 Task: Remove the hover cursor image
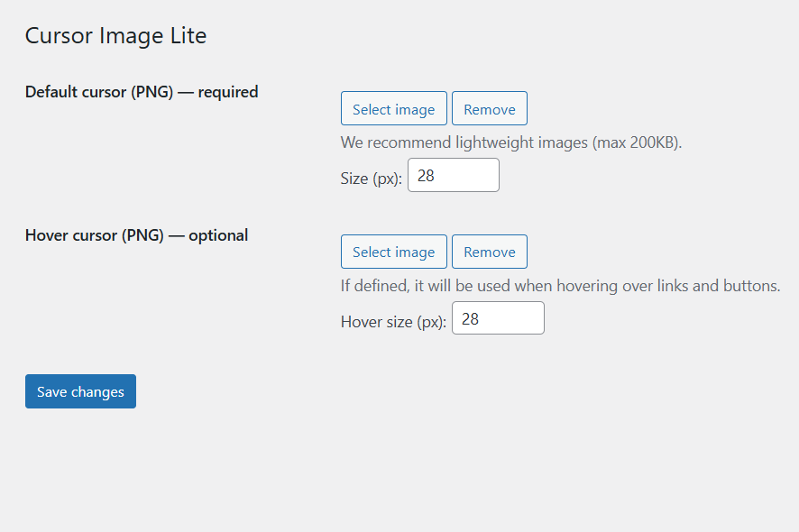click(x=489, y=252)
